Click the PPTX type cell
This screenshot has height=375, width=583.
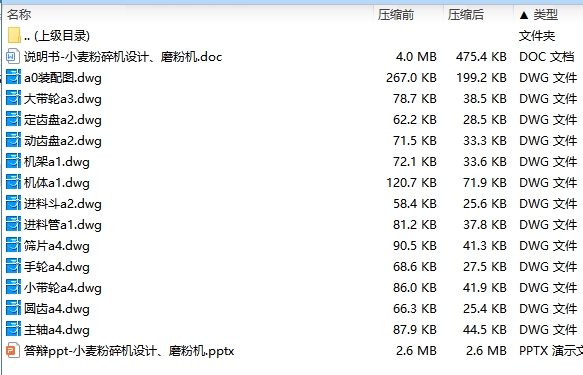point(551,350)
